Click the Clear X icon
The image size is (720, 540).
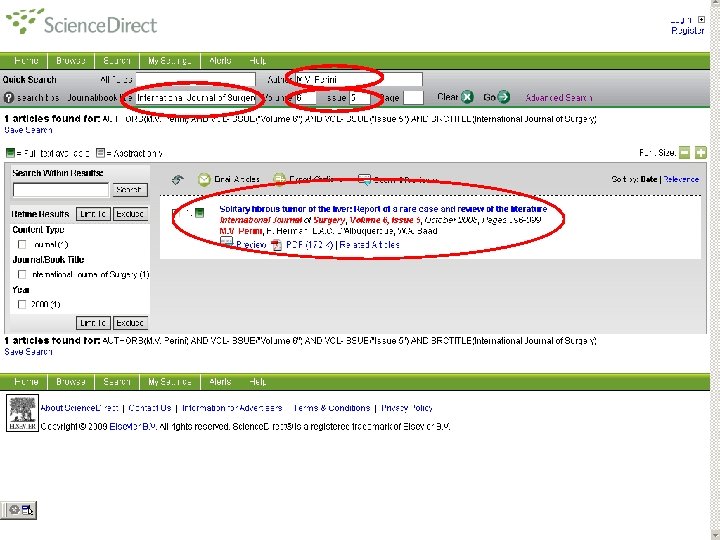tap(467, 97)
